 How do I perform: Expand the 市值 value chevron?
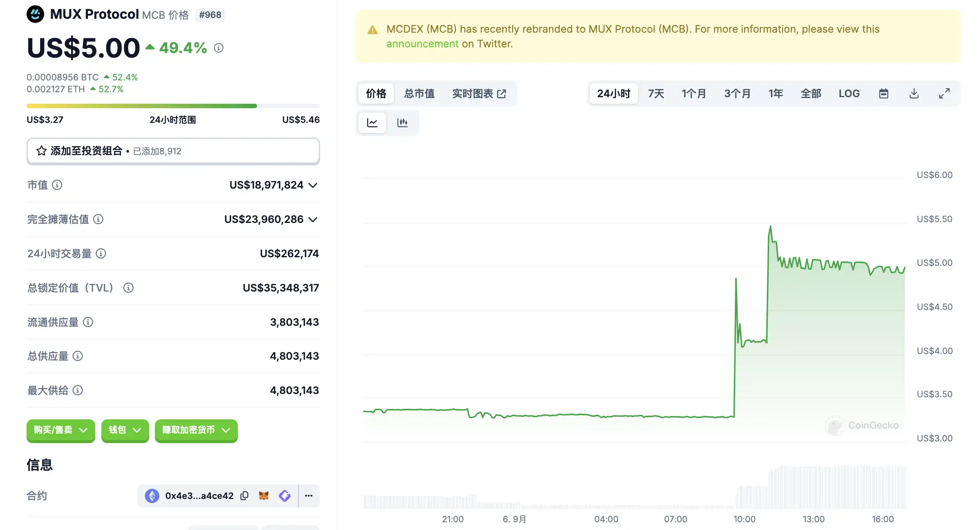pyautogui.click(x=313, y=185)
